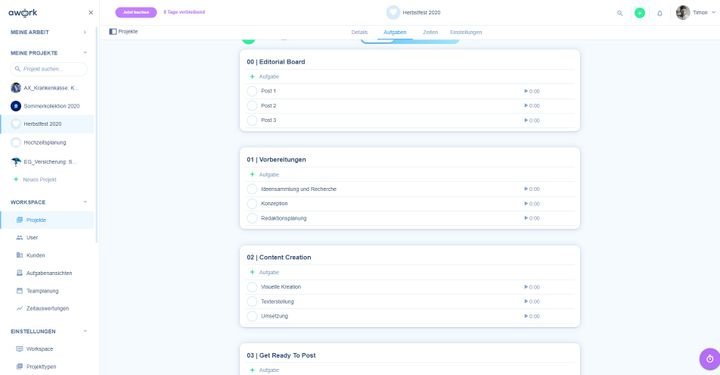Start time tracking for Umsetzung

(526, 316)
